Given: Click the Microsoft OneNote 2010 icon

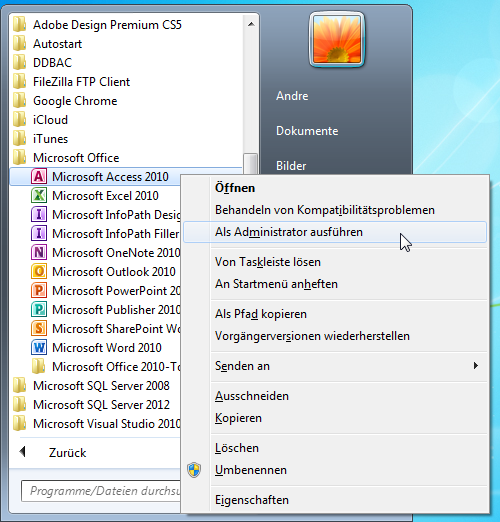Looking at the screenshot, I should 39,253.
